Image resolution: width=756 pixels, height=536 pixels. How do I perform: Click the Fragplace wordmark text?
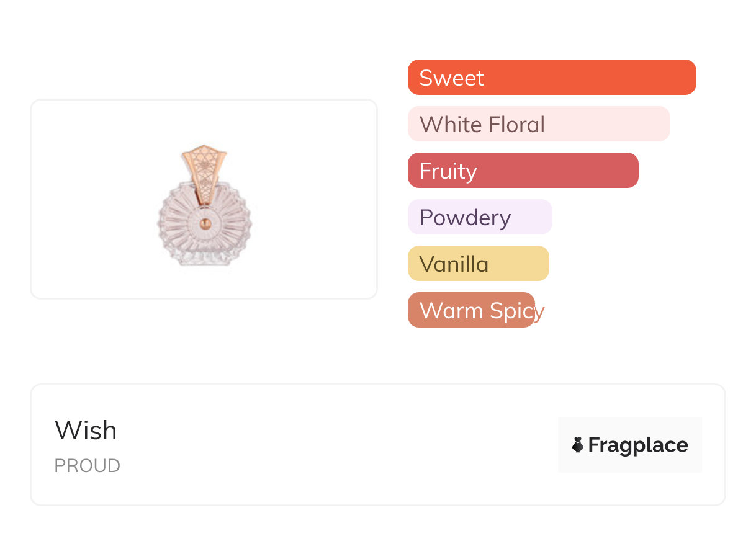[637, 445]
